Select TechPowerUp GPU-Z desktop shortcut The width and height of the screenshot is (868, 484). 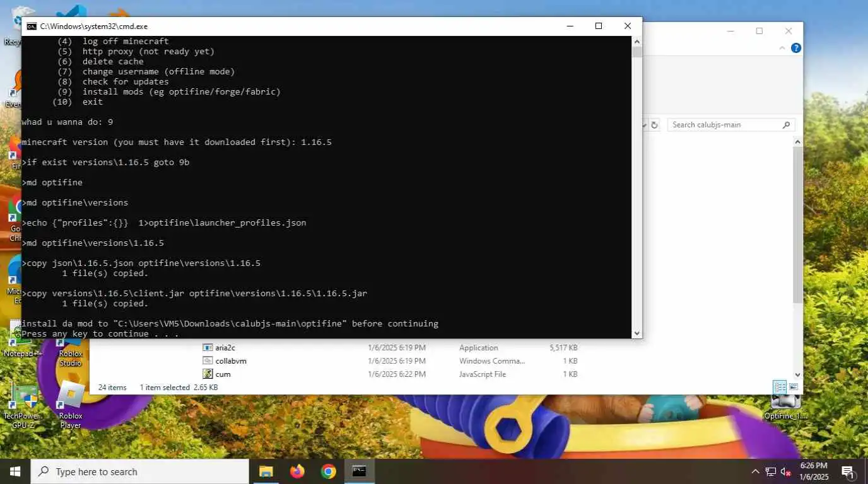23,406
